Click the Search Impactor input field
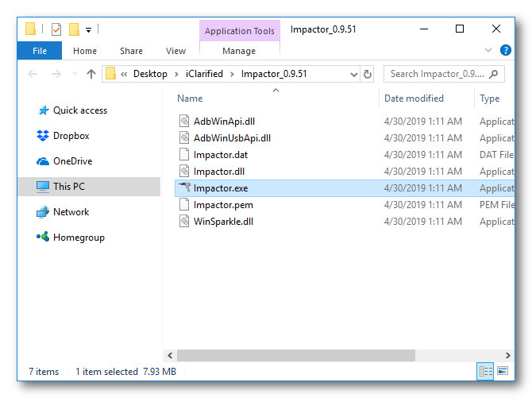Viewport: 532px width, 398px height. [x=437, y=74]
